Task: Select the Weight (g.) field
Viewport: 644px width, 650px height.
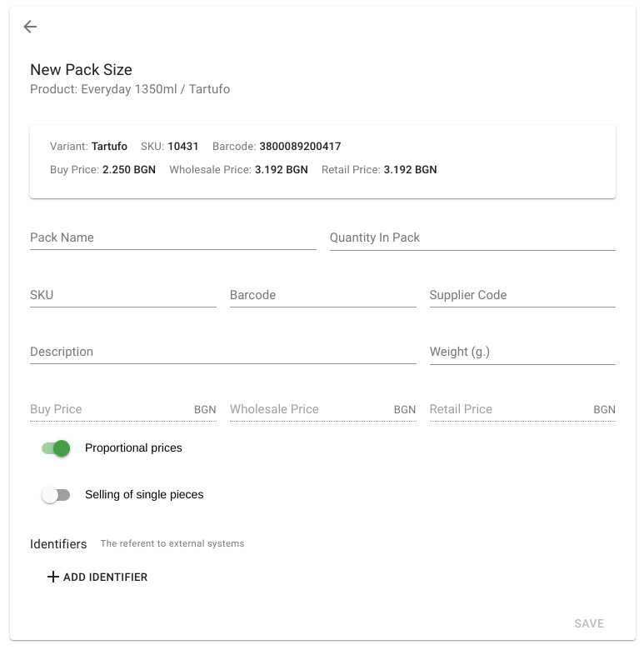Action: (x=522, y=352)
